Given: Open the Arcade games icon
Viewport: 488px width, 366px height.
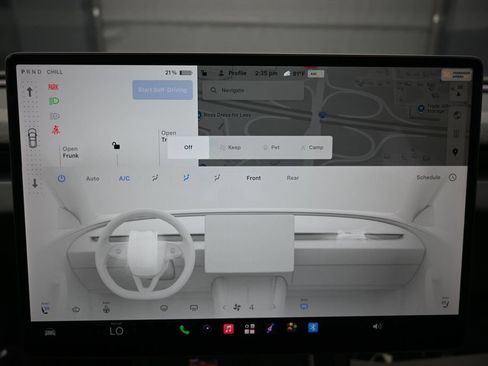Looking at the screenshot, I should coord(292,327).
